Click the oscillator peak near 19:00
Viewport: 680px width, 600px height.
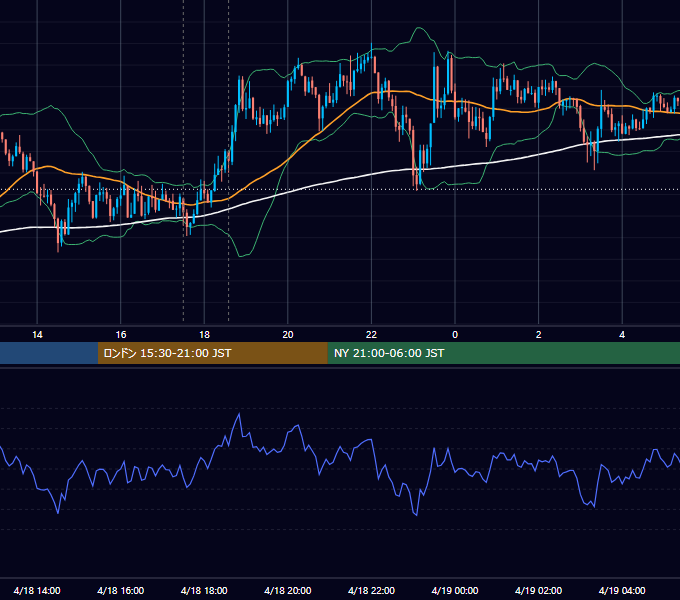tap(239, 414)
